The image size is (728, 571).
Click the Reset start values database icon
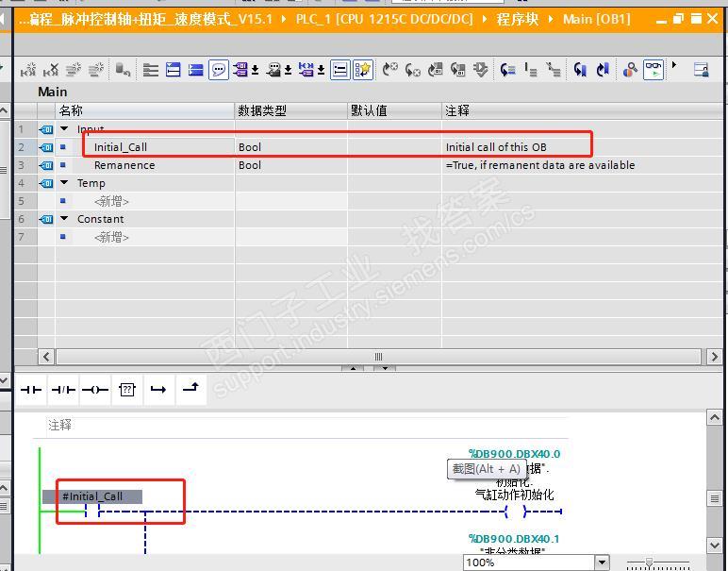(123, 70)
